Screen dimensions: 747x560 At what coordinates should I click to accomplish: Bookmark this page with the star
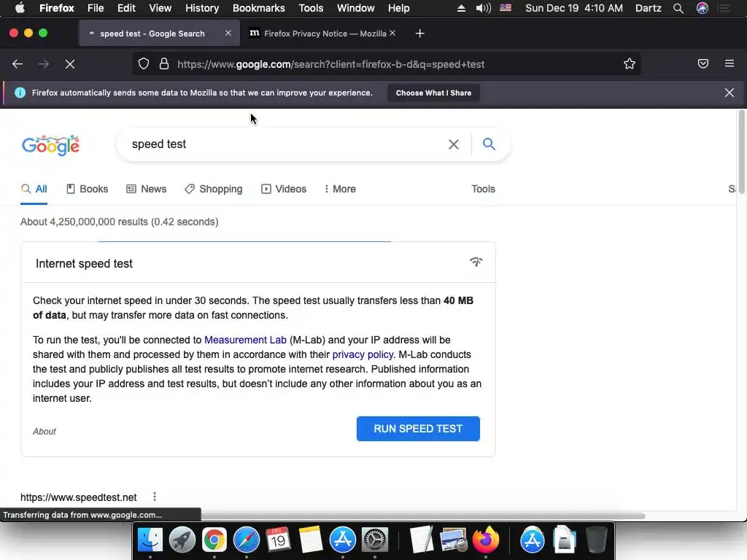tap(630, 64)
